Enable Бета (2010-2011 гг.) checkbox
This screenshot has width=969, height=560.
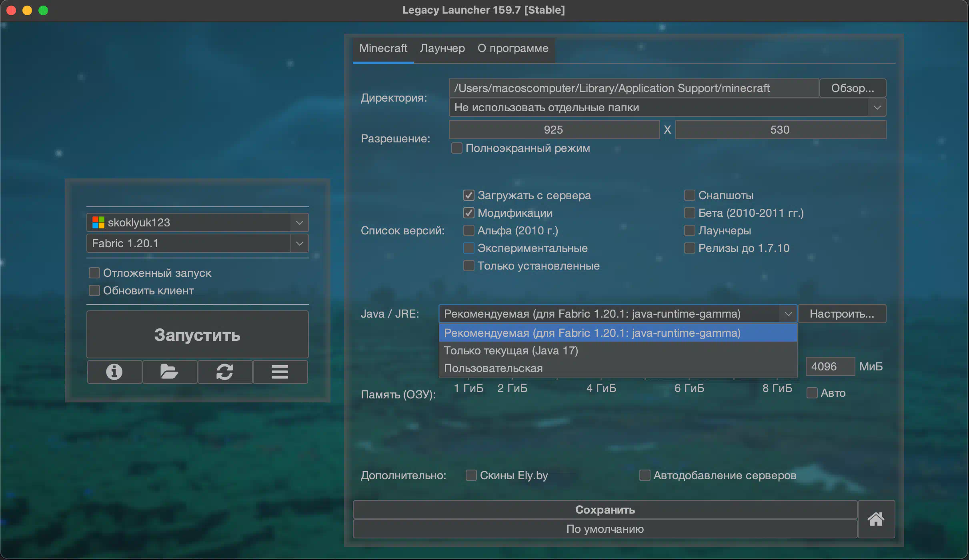click(x=689, y=213)
